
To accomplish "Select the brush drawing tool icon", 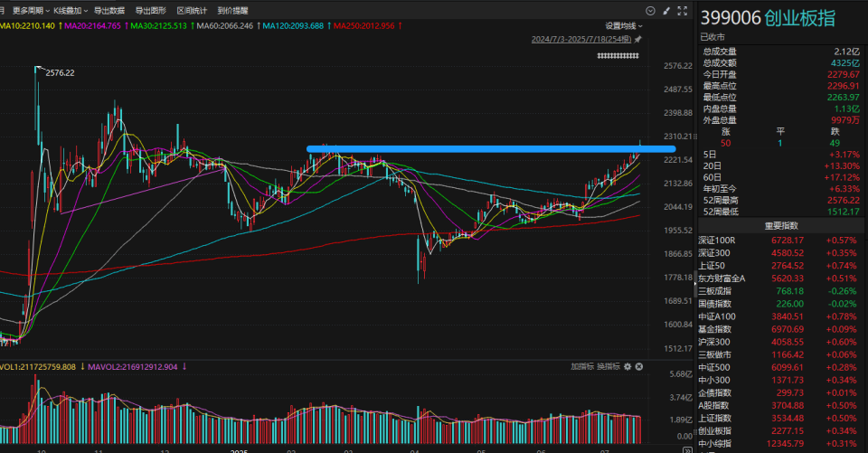I will [666, 11].
